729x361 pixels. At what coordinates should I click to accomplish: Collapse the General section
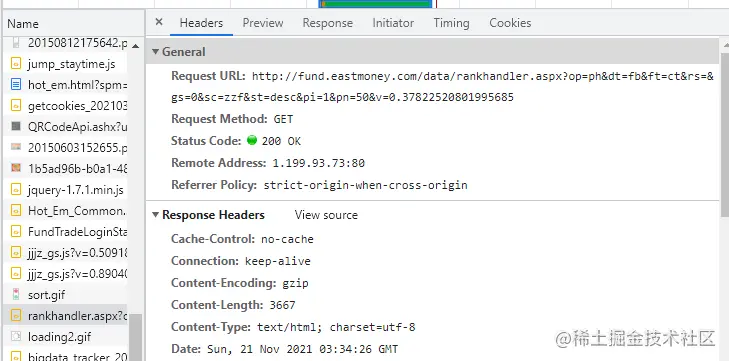(x=155, y=52)
